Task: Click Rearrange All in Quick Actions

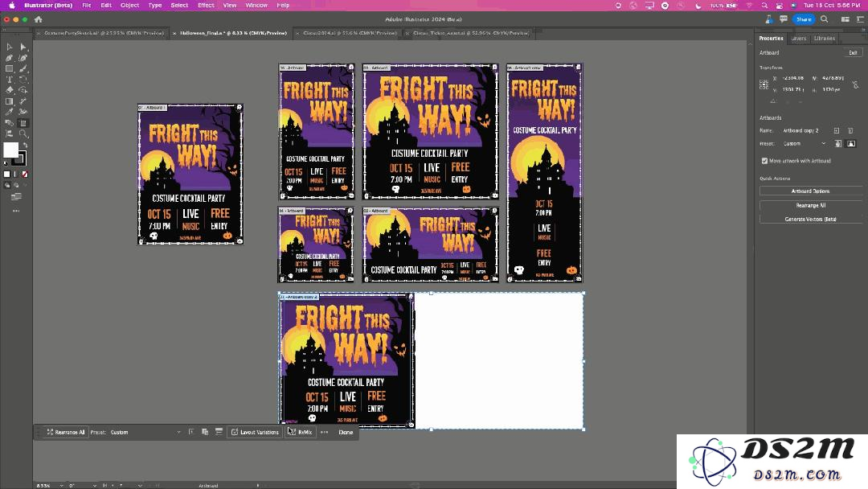Action: (810, 205)
